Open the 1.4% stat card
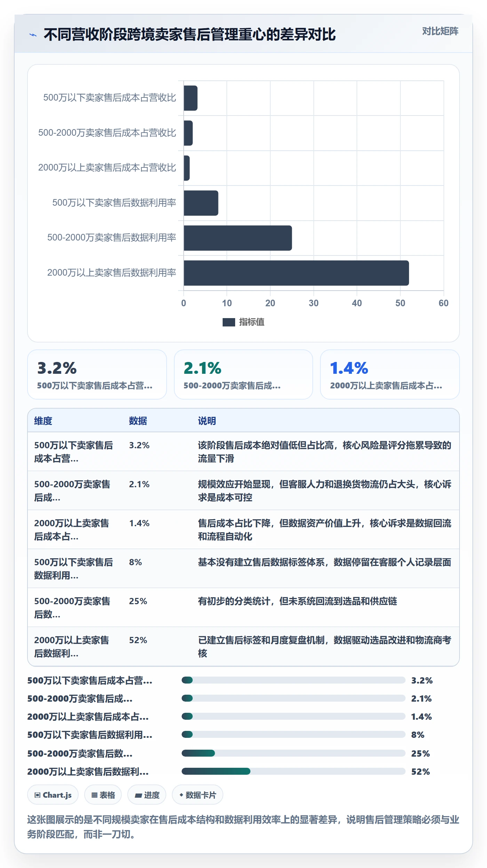This screenshot has width=487, height=868. [390, 374]
